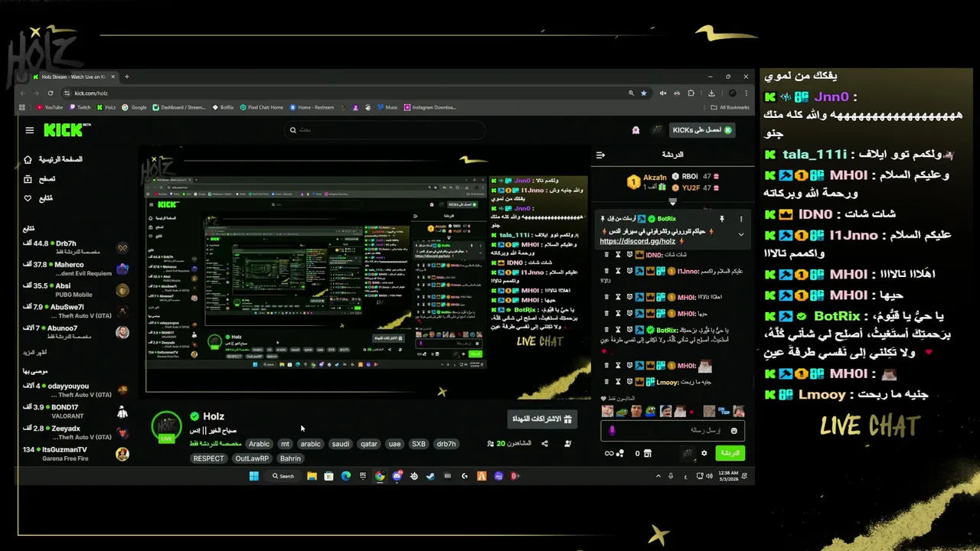Open the Google bookmark
The image size is (980, 551).
coord(134,107)
